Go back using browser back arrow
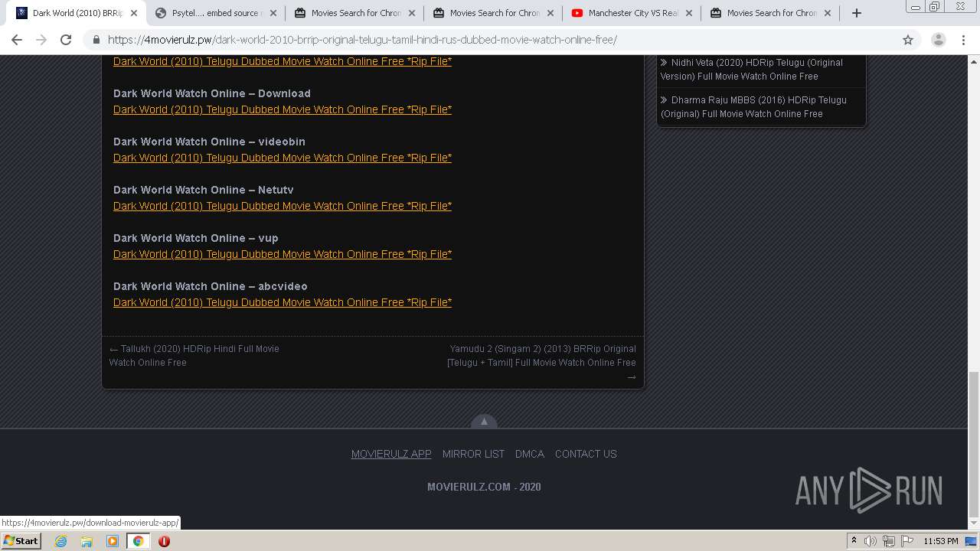Viewport: 980px width, 551px height. (17, 40)
